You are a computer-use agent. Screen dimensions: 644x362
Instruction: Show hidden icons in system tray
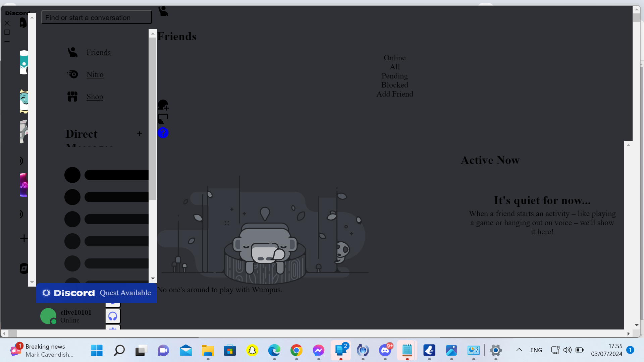click(x=519, y=350)
